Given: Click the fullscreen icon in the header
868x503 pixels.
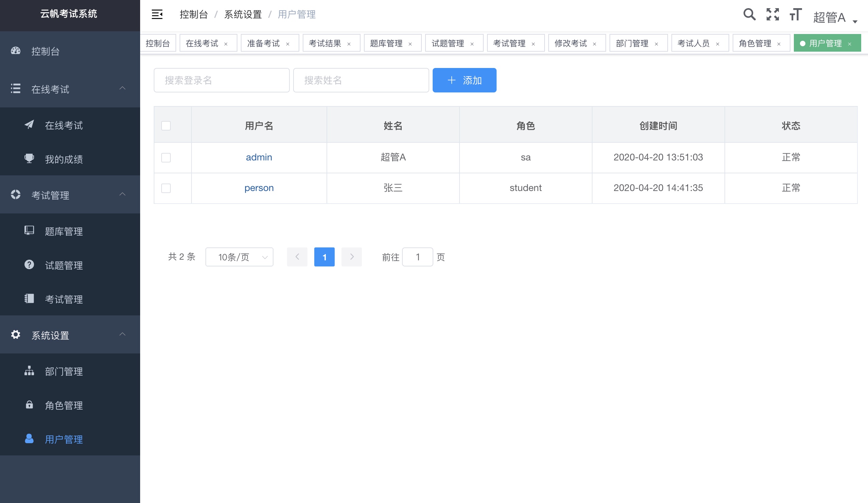Looking at the screenshot, I should (772, 15).
